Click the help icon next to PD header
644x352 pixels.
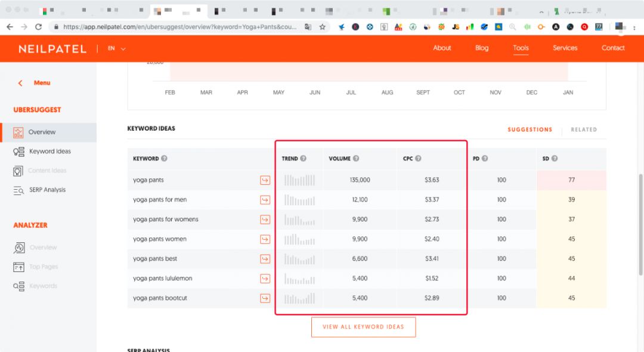point(485,158)
